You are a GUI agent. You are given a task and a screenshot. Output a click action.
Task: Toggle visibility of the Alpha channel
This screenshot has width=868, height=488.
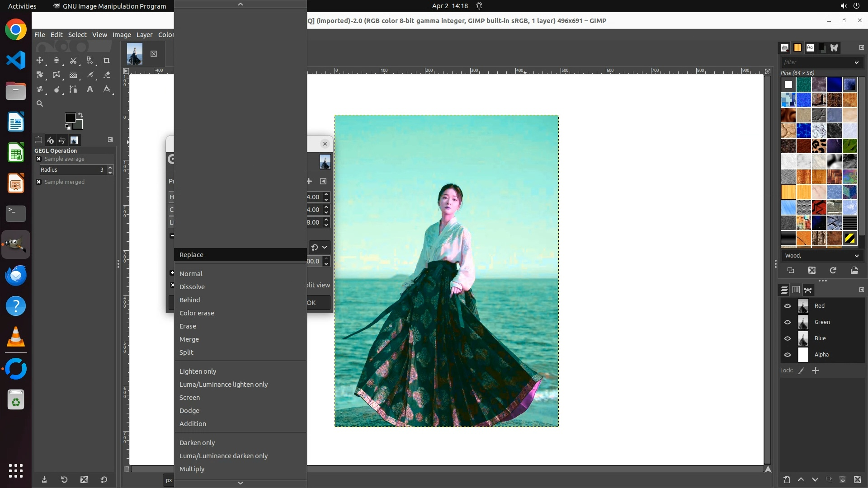point(788,355)
